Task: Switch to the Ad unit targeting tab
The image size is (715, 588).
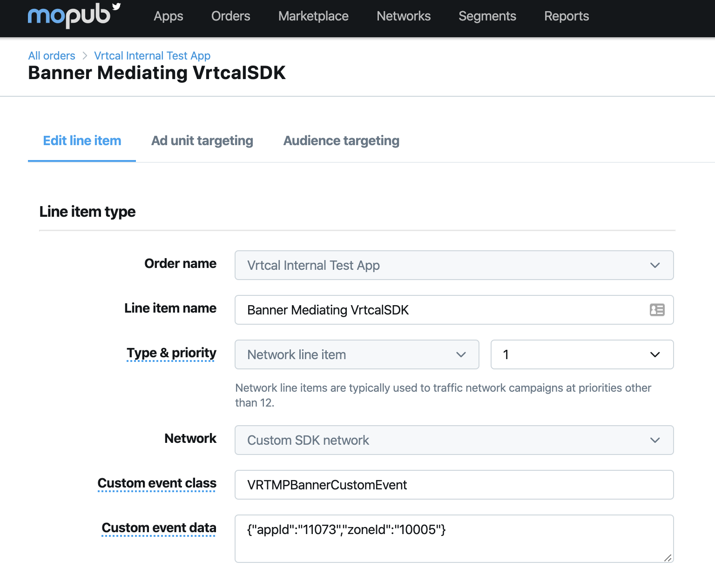Action: (202, 140)
